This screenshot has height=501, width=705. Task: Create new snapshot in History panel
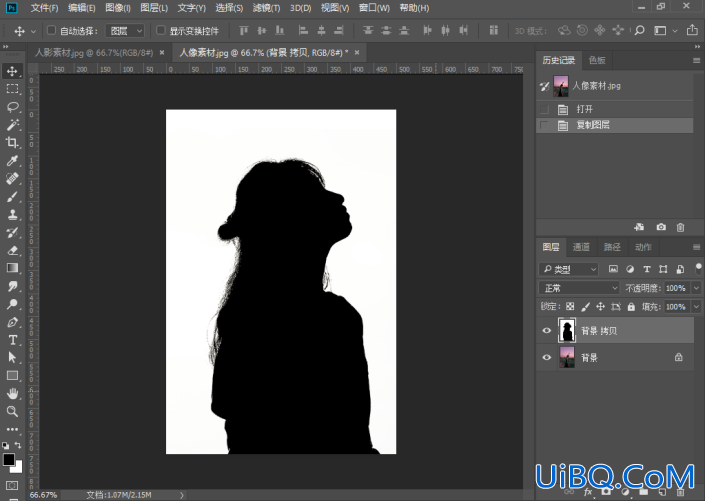point(660,227)
